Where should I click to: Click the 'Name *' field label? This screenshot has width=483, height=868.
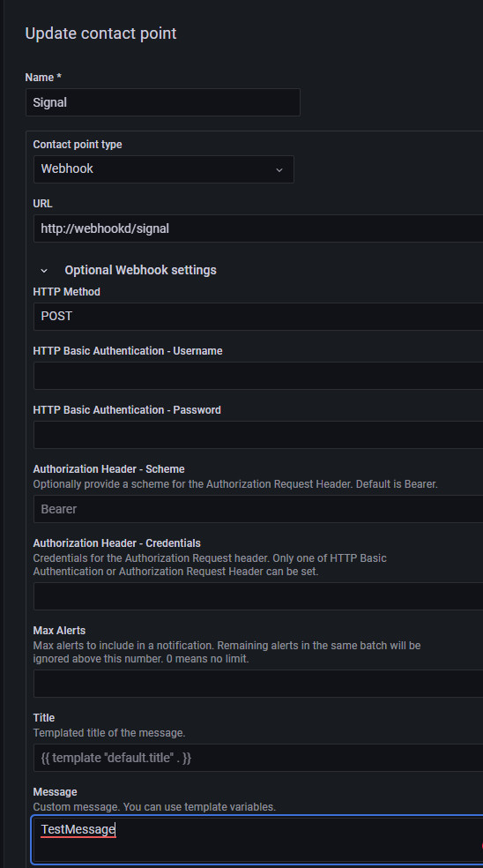click(x=43, y=78)
